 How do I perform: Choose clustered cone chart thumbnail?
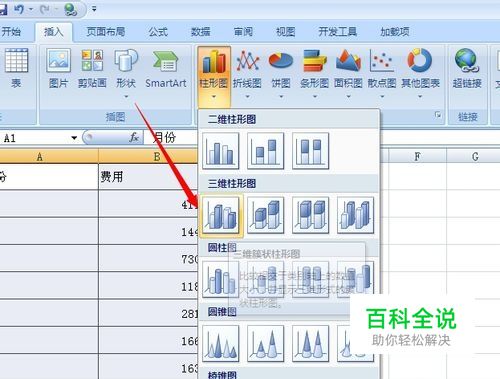[x=221, y=344]
